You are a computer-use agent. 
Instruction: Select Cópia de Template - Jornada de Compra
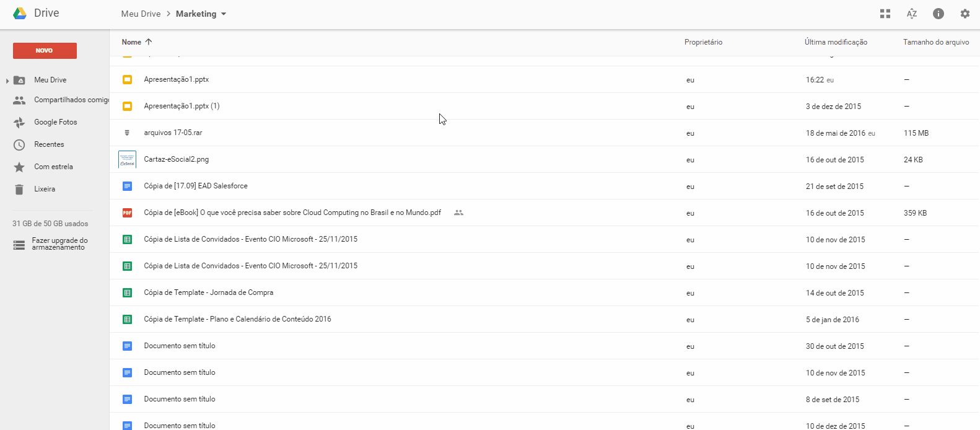coord(208,292)
